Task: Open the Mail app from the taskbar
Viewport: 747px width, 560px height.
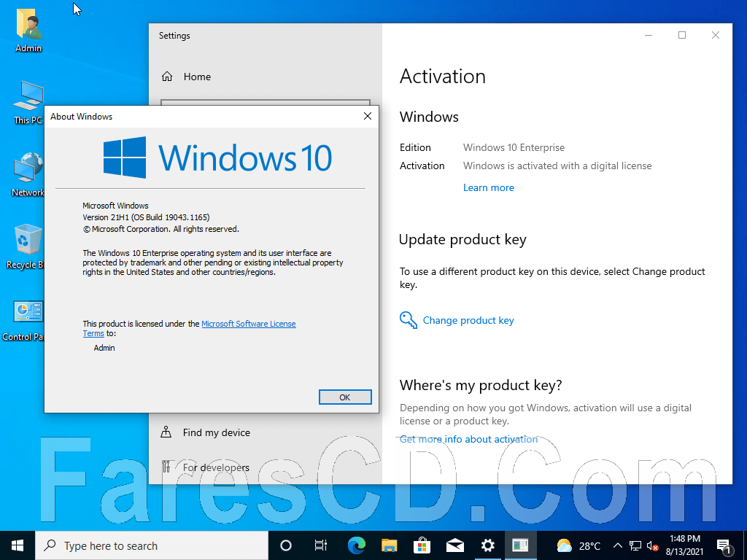Action: click(455, 545)
